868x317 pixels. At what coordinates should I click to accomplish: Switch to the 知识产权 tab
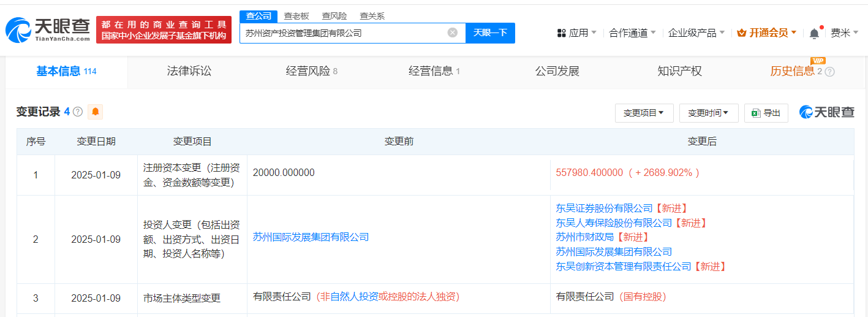679,71
